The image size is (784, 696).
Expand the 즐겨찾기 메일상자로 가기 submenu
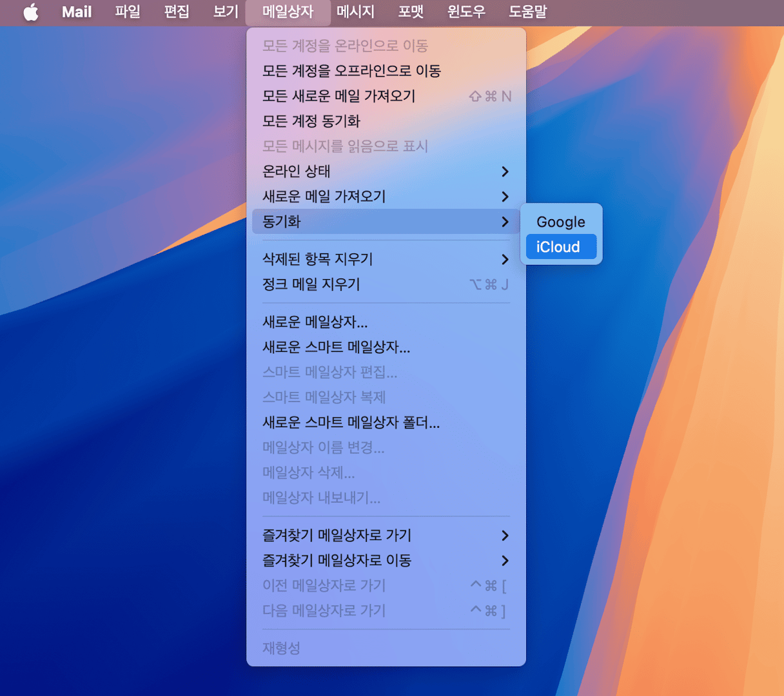click(386, 536)
